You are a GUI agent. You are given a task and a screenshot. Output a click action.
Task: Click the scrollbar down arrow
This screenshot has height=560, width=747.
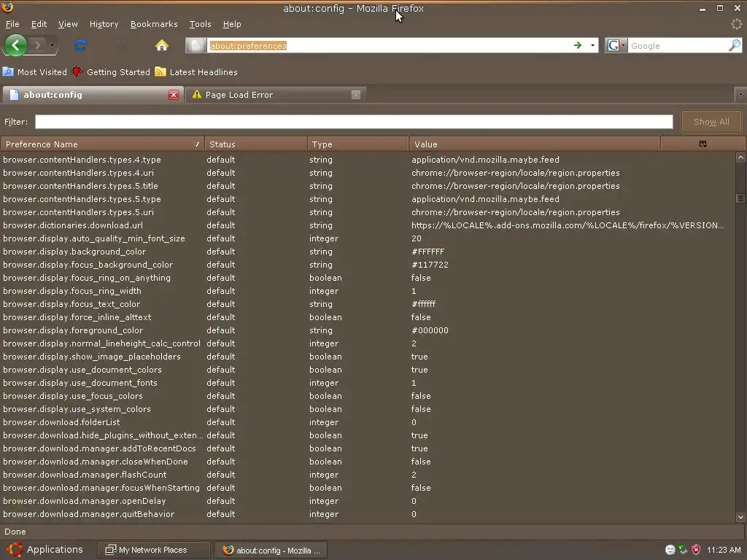pos(740,517)
